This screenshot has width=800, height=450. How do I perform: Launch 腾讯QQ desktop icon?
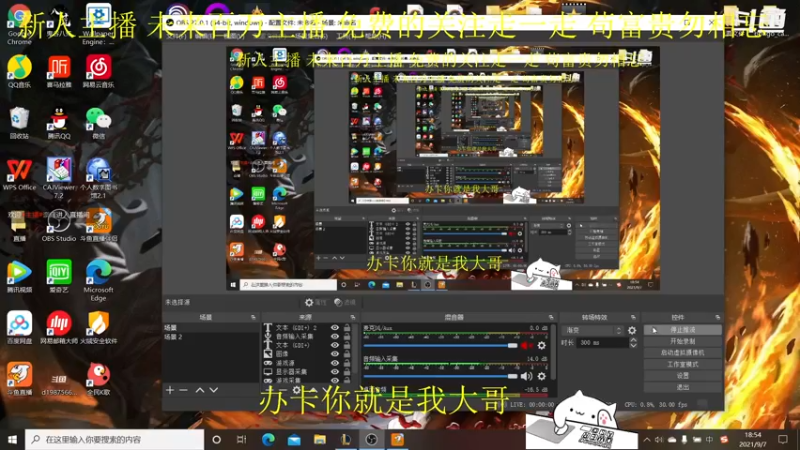tap(59, 123)
